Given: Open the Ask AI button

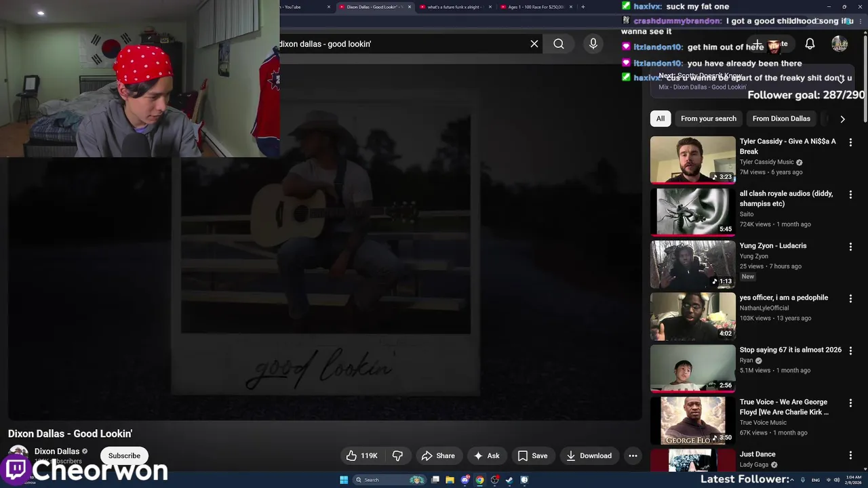Looking at the screenshot, I should pos(486,455).
